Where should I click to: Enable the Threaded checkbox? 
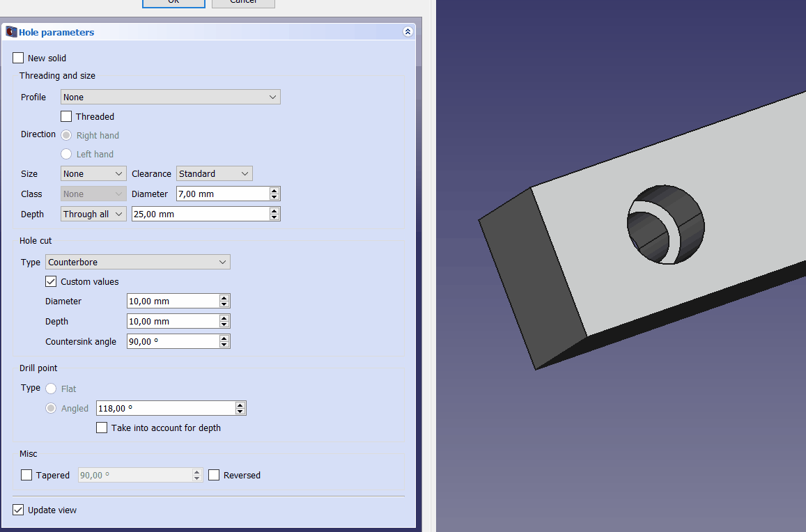66,117
